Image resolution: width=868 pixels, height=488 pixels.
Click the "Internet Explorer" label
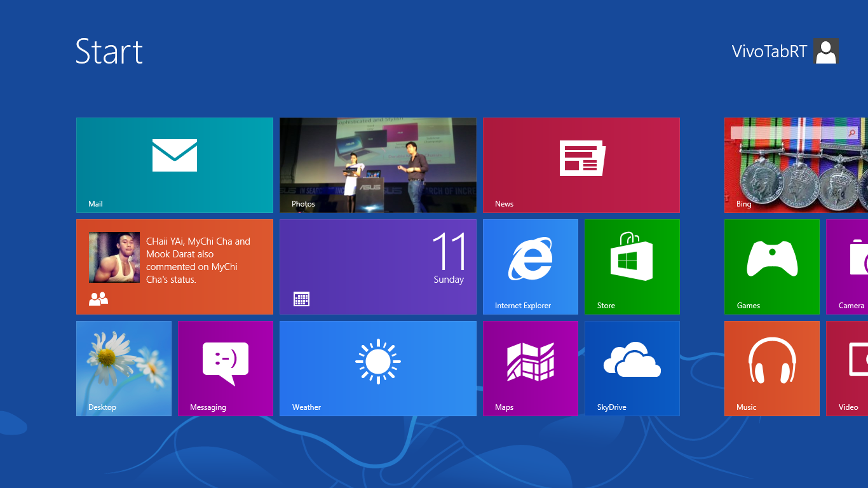523,306
